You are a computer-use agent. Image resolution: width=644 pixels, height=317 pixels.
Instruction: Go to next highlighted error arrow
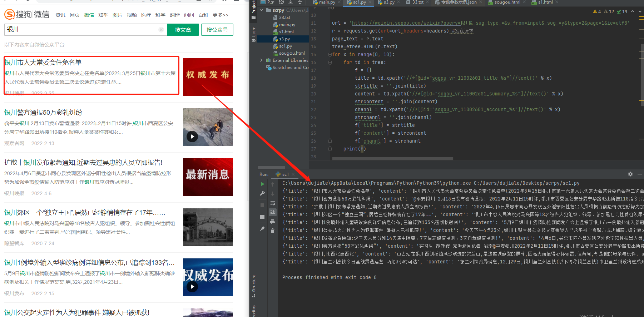click(x=640, y=11)
